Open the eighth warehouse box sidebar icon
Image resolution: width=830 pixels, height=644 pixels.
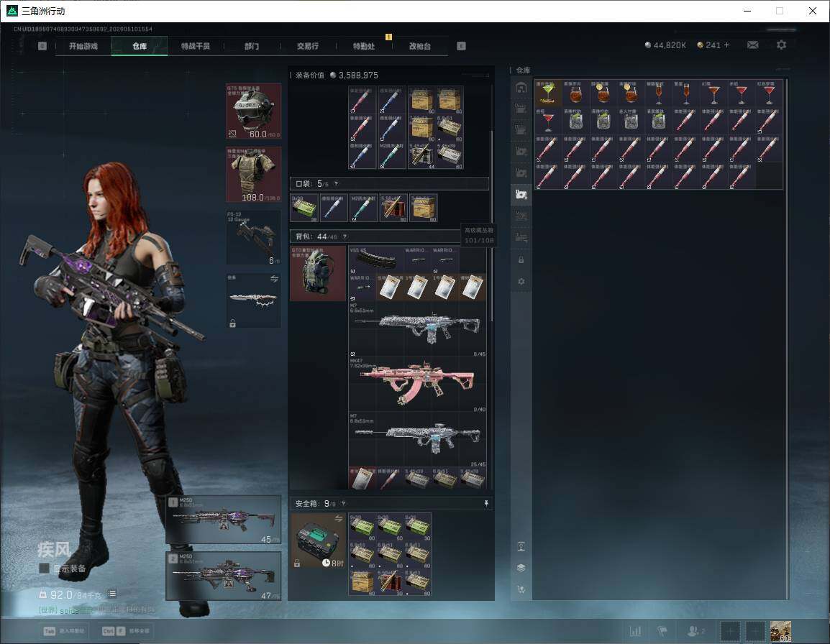(x=521, y=238)
